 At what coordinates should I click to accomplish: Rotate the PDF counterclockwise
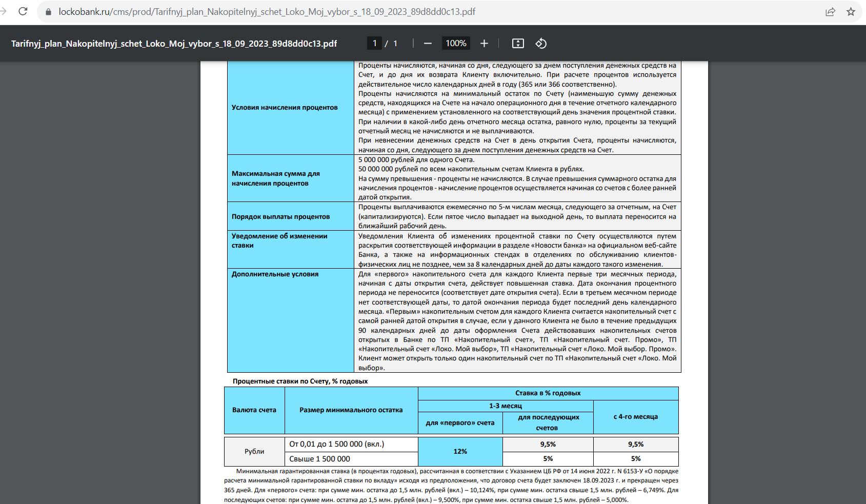tap(541, 44)
